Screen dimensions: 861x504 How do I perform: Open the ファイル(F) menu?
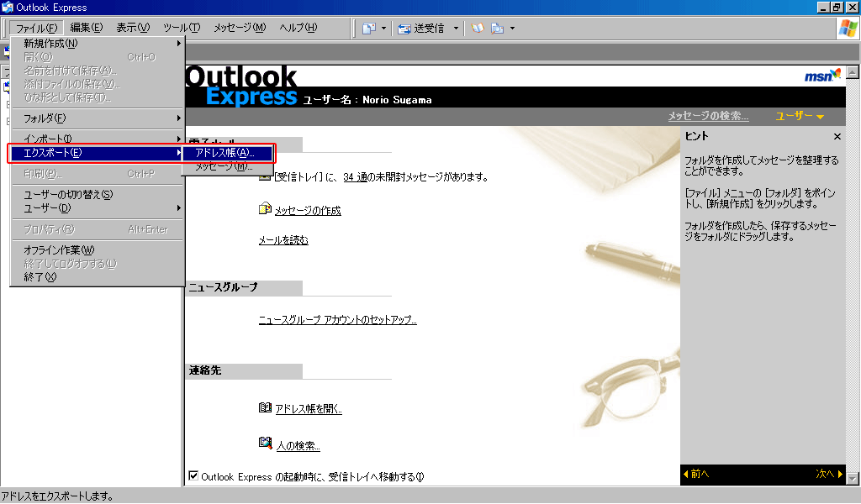click(36, 28)
